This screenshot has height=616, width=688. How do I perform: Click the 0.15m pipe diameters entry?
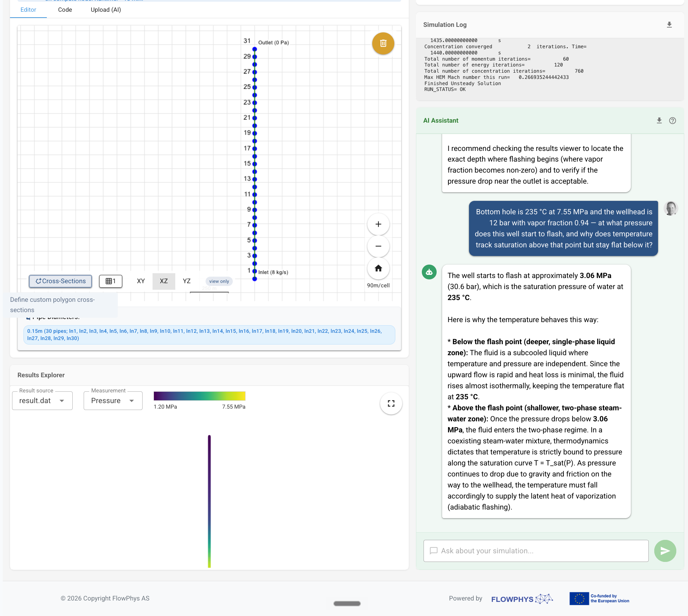pyautogui.click(x=209, y=335)
